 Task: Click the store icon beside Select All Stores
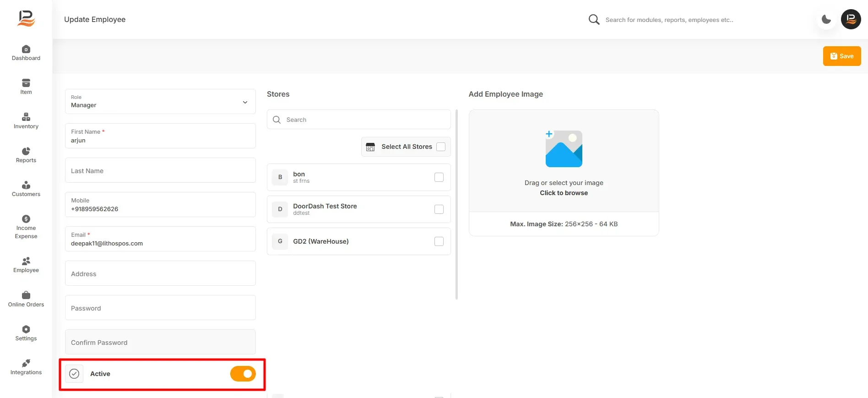coord(370,147)
